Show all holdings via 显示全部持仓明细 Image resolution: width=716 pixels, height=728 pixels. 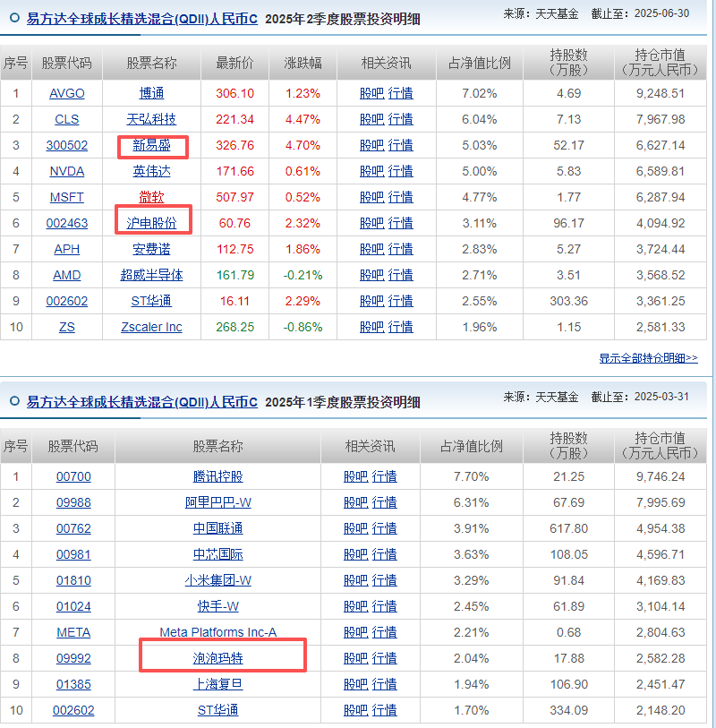tap(648, 358)
